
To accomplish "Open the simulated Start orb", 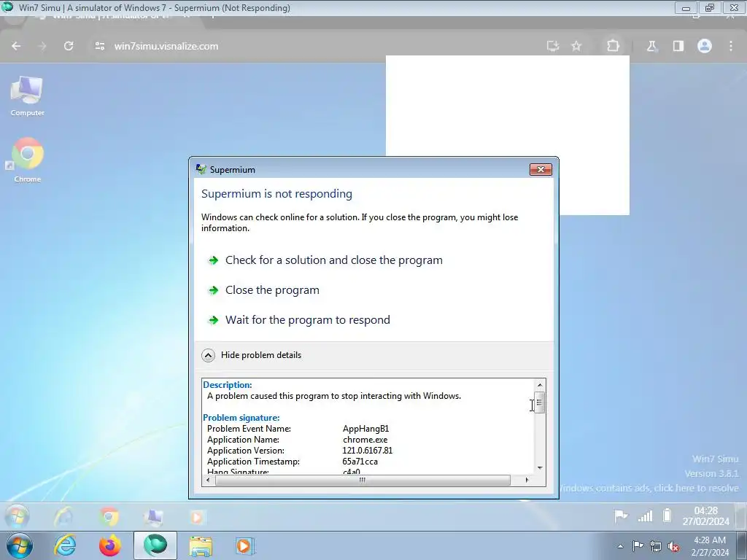I will (x=18, y=516).
